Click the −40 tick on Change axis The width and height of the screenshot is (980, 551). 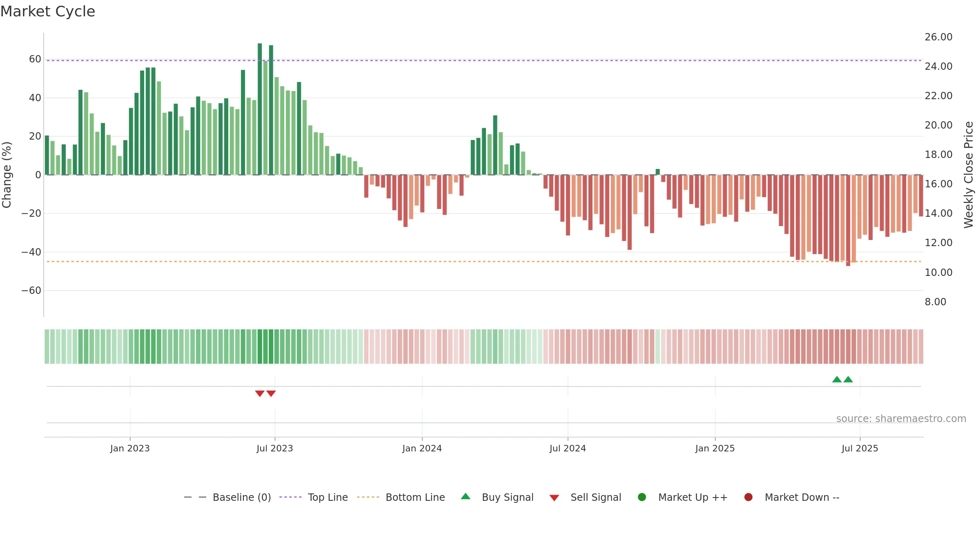tap(31, 252)
